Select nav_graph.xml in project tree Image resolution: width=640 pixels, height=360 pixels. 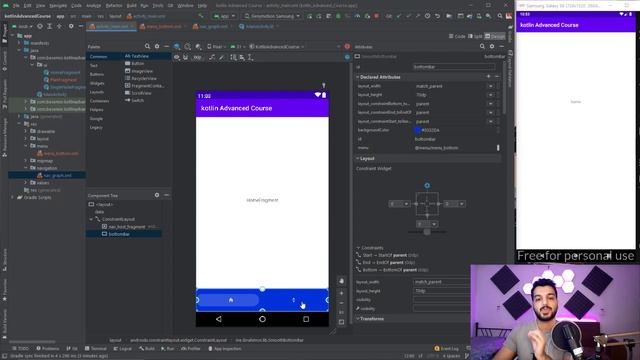click(57, 176)
